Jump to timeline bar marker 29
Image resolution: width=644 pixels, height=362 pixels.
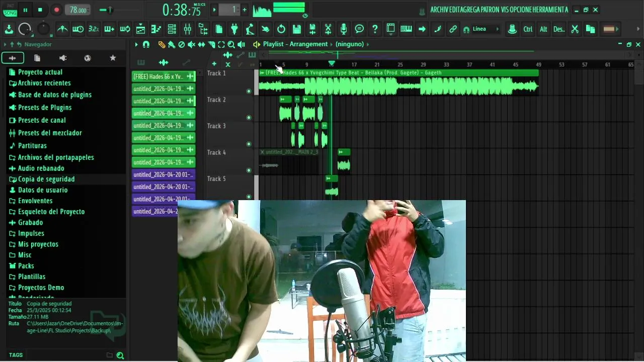pos(423,64)
